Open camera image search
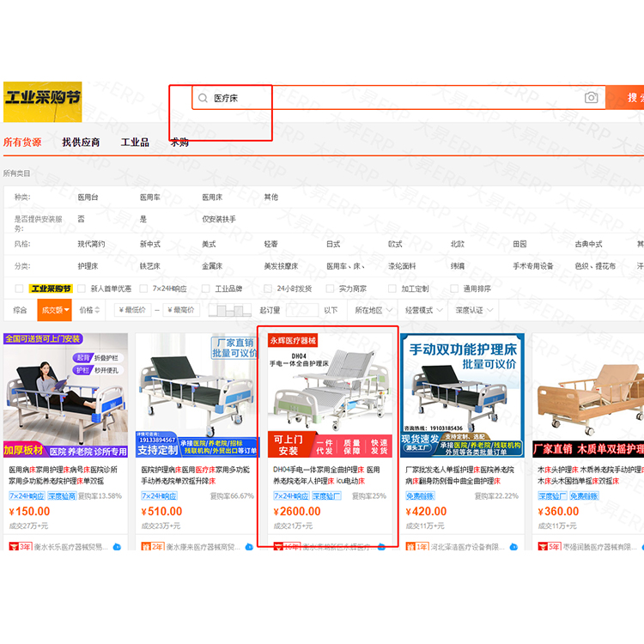Image resolution: width=644 pixels, height=644 pixels. coord(591,97)
